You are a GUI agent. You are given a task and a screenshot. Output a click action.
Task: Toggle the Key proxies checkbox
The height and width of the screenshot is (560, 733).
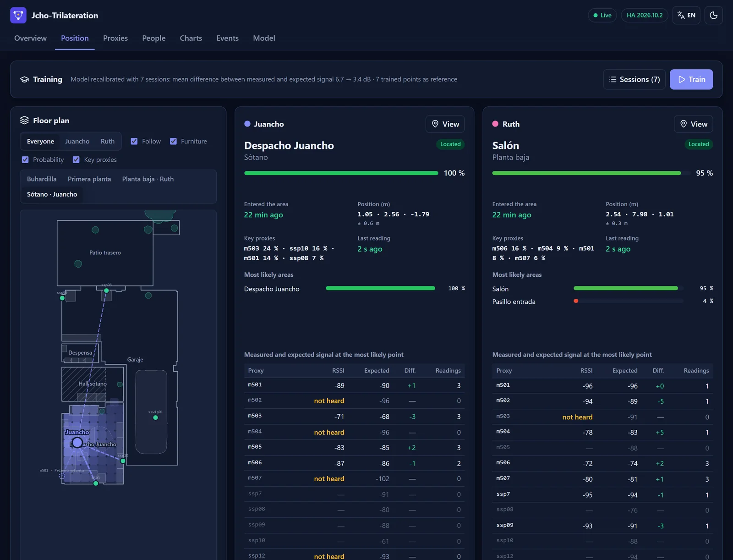point(77,159)
